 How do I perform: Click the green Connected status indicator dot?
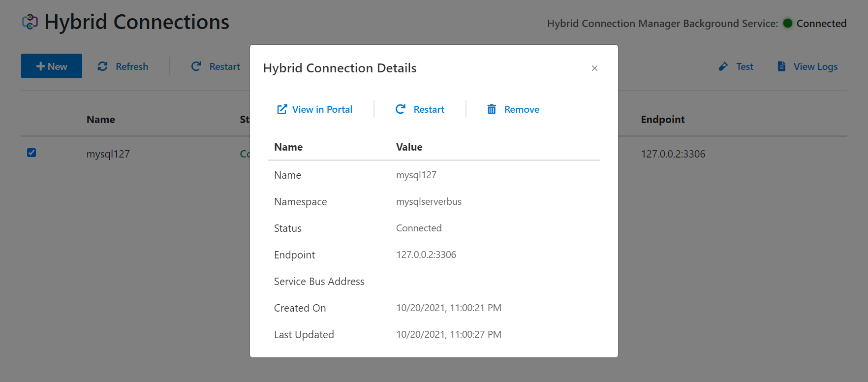(787, 23)
